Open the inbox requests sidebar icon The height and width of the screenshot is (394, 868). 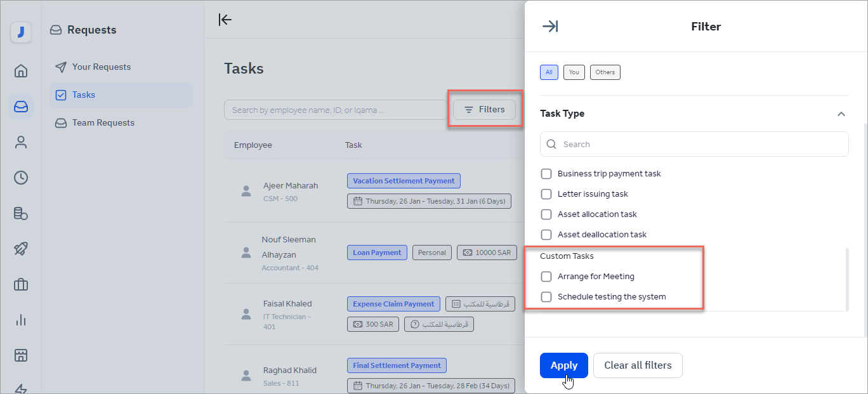click(21, 106)
